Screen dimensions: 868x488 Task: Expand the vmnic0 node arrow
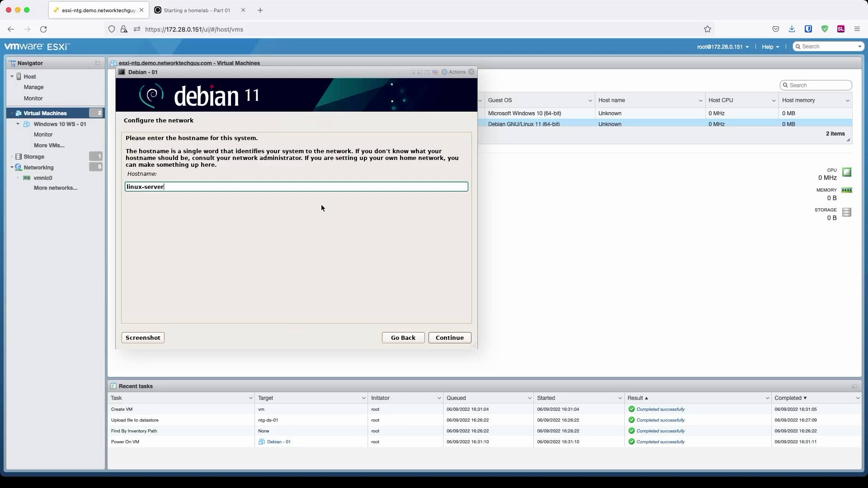(18, 178)
